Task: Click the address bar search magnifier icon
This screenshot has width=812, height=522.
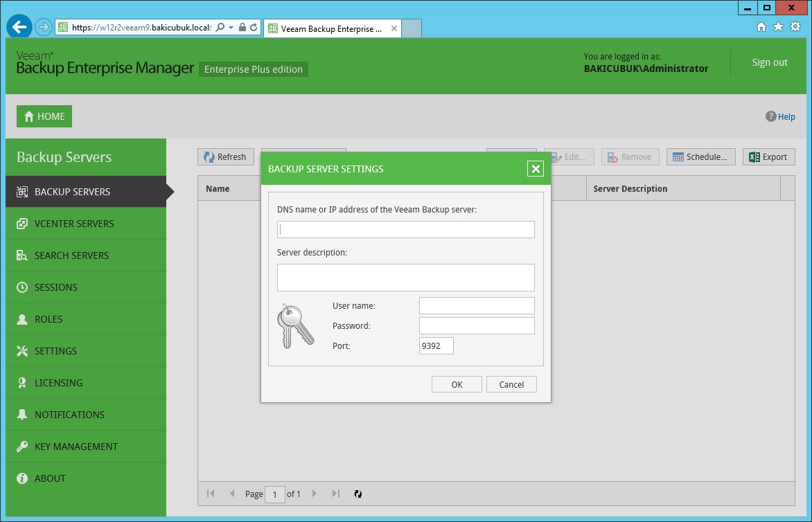Action: 220,28
